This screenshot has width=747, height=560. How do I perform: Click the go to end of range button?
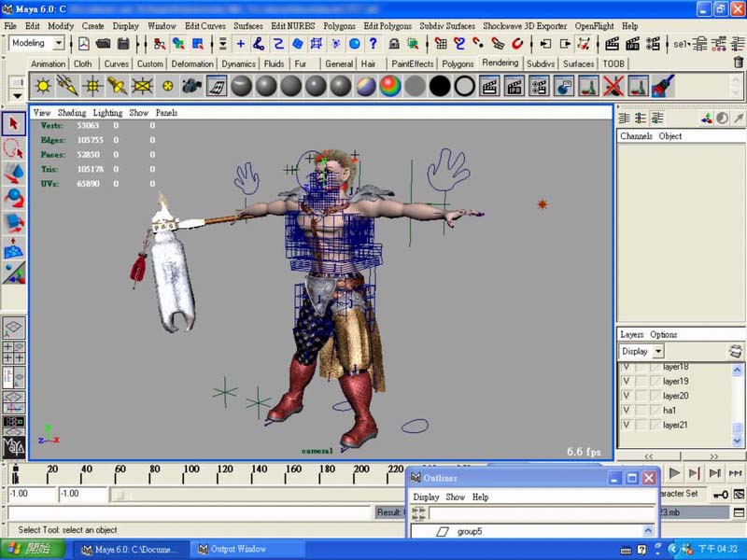[x=735, y=473]
